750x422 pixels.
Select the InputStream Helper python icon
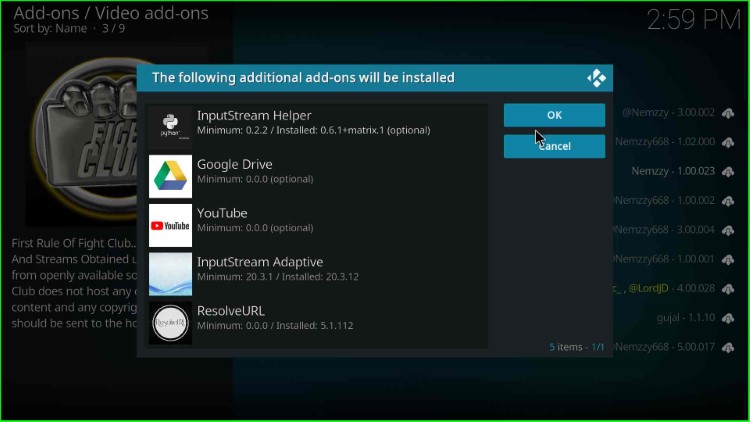click(x=170, y=127)
